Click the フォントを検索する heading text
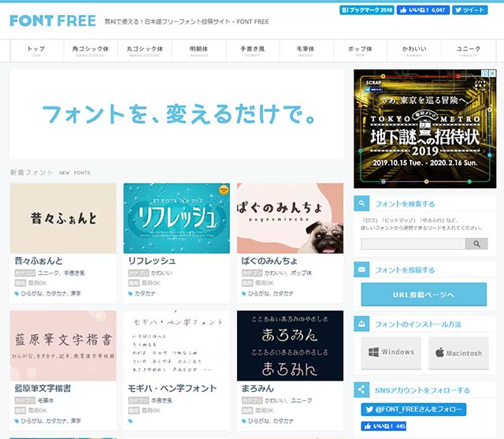Screen dimensions: 504x439 pos(405,203)
